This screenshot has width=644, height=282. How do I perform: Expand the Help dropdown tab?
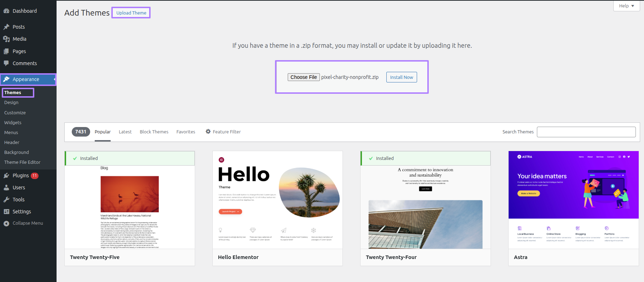[626, 6]
